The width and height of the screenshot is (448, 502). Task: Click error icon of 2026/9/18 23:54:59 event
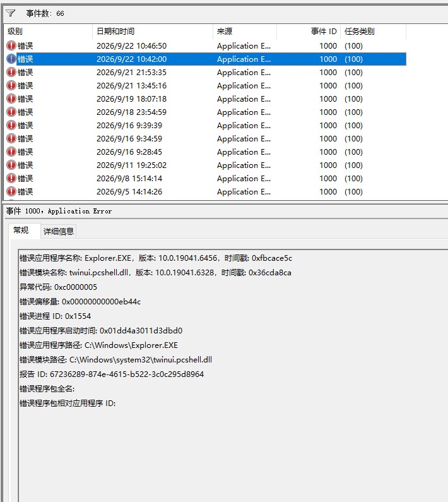(x=11, y=112)
